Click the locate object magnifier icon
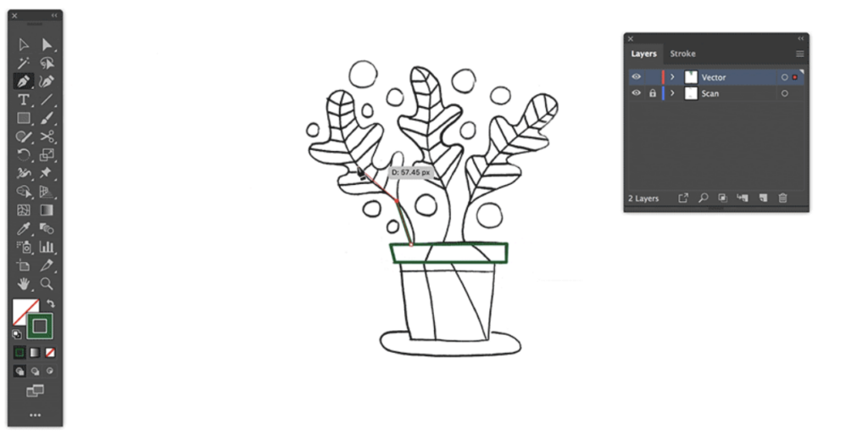This screenshot has height=442, width=868. pyautogui.click(x=704, y=199)
